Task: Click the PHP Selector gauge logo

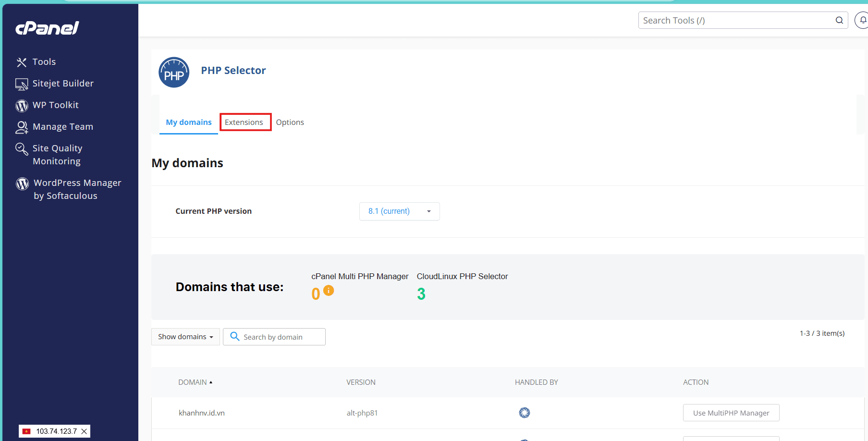Action: pyautogui.click(x=174, y=73)
